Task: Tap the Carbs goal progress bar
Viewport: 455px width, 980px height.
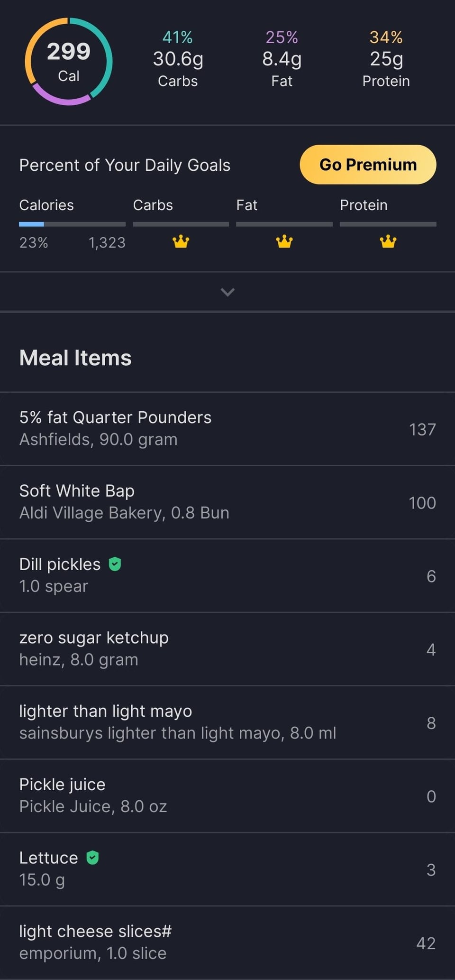Action: [181, 224]
